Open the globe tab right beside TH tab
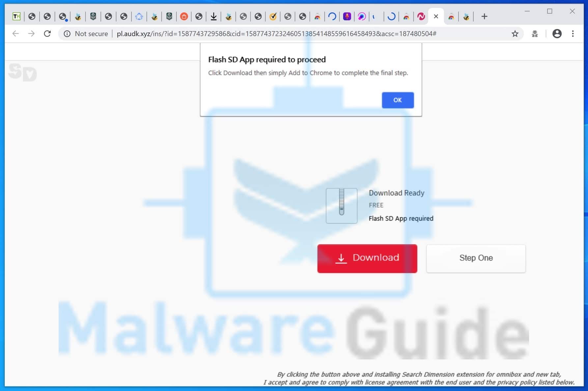588x391 pixels. pos(32,16)
